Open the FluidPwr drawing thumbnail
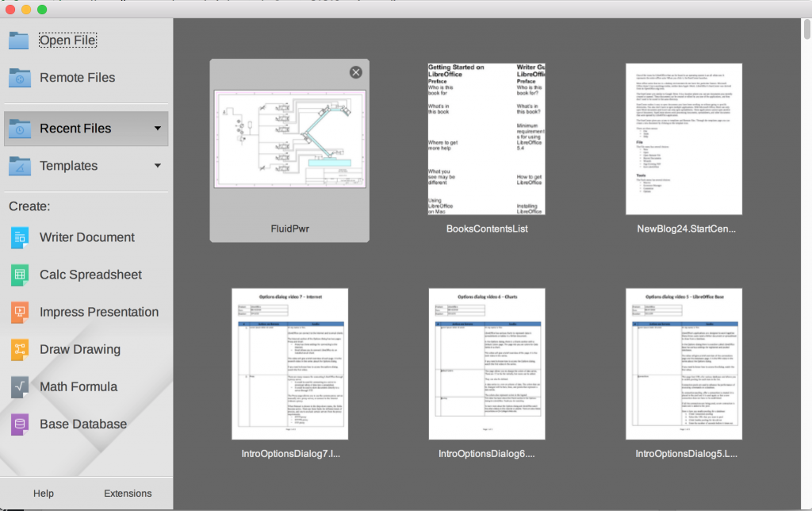 [290, 139]
